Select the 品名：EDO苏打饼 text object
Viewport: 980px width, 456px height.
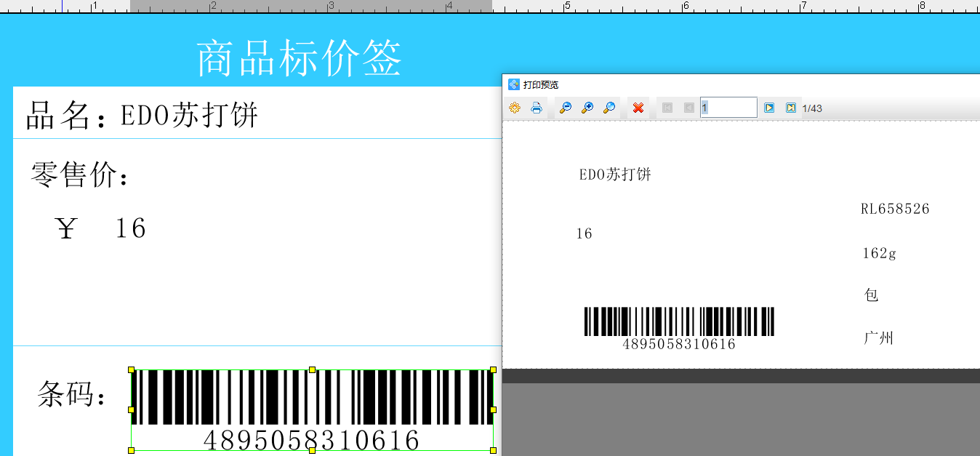pyautogui.click(x=142, y=116)
